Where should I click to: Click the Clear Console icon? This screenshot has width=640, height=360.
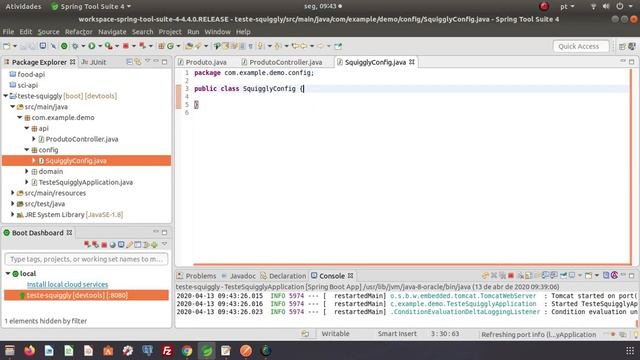521,276
